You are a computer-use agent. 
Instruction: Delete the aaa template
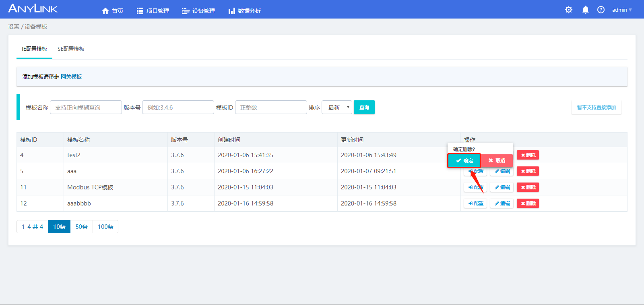point(528,171)
